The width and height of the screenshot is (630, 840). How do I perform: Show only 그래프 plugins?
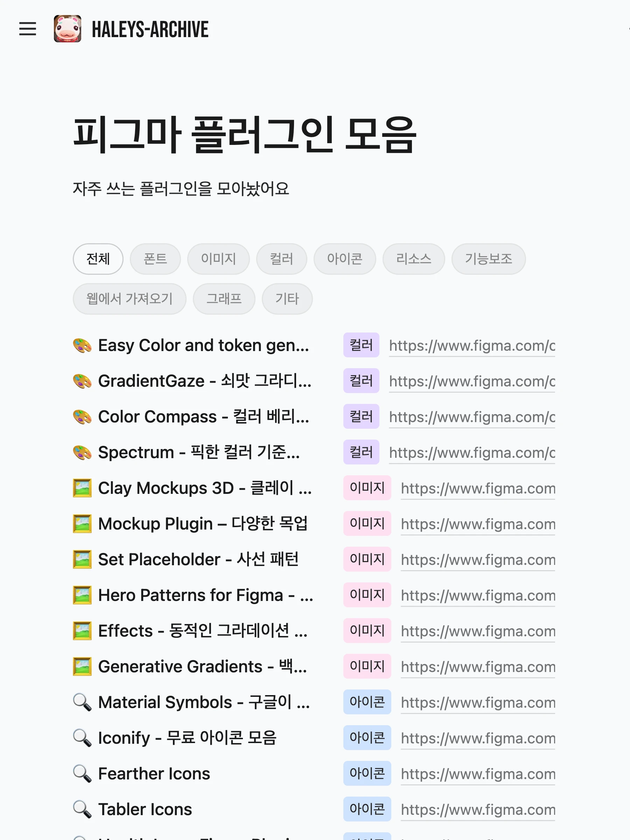tap(224, 299)
